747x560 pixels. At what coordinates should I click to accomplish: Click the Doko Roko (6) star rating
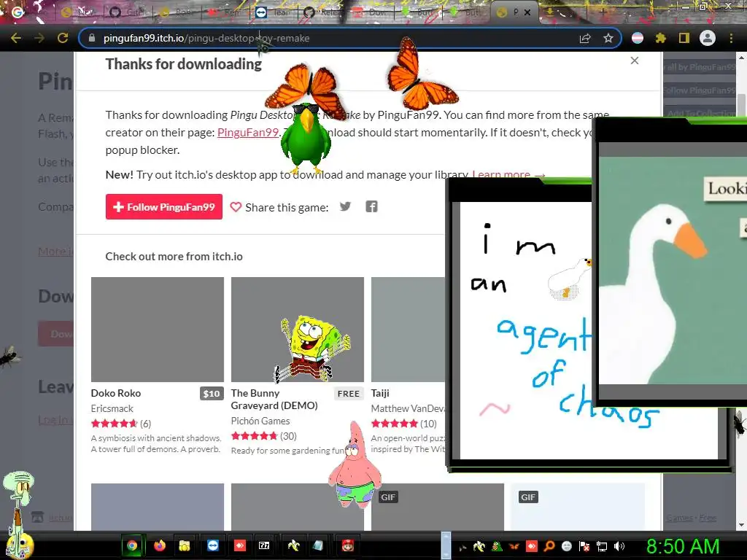point(120,424)
